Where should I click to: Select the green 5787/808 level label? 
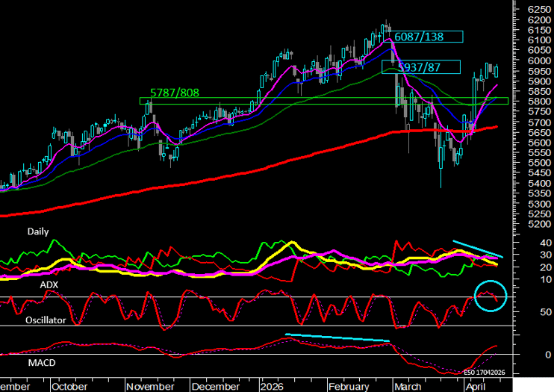pos(174,93)
